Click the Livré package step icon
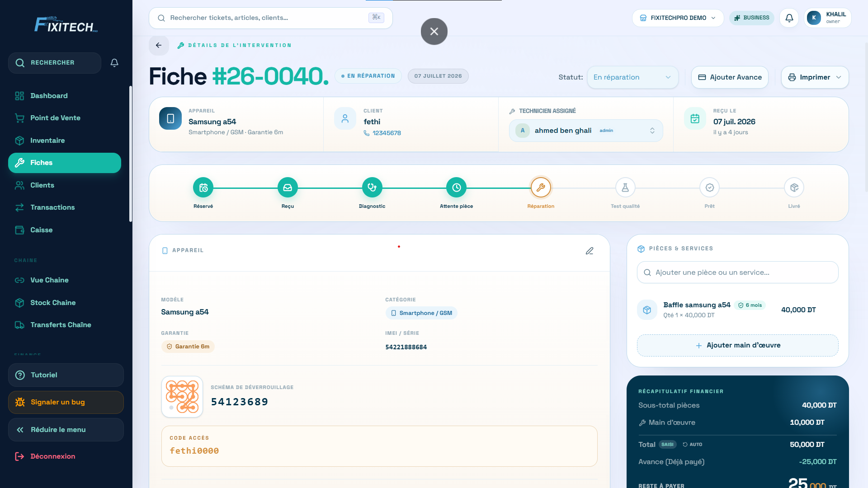The image size is (868, 488). [794, 188]
